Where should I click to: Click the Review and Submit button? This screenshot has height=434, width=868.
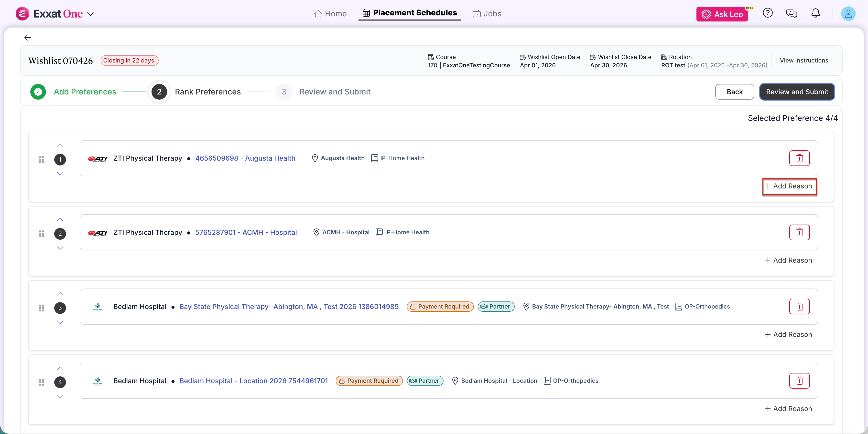797,92
